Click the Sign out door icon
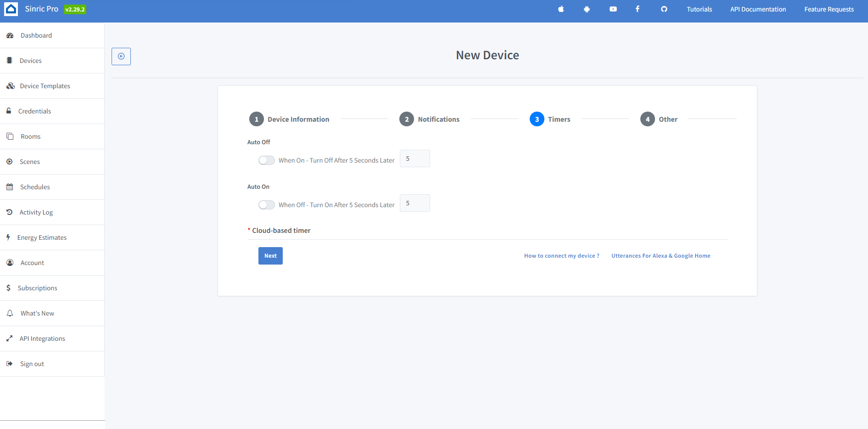 pos(10,364)
